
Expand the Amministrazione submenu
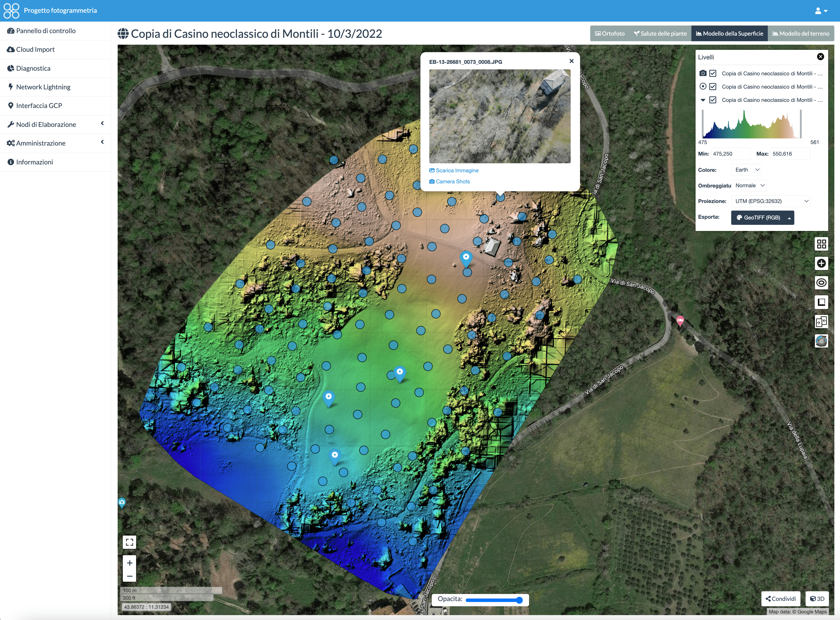55,143
